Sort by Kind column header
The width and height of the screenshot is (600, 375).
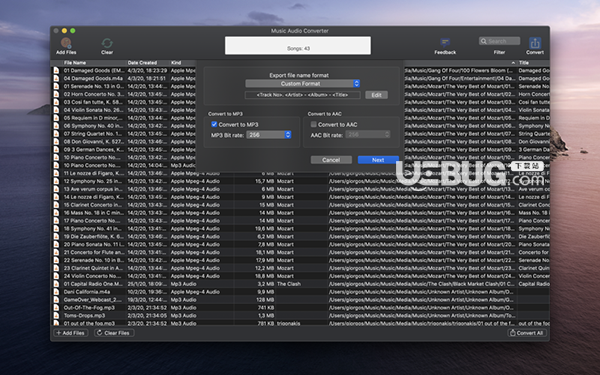click(x=176, y=63)
